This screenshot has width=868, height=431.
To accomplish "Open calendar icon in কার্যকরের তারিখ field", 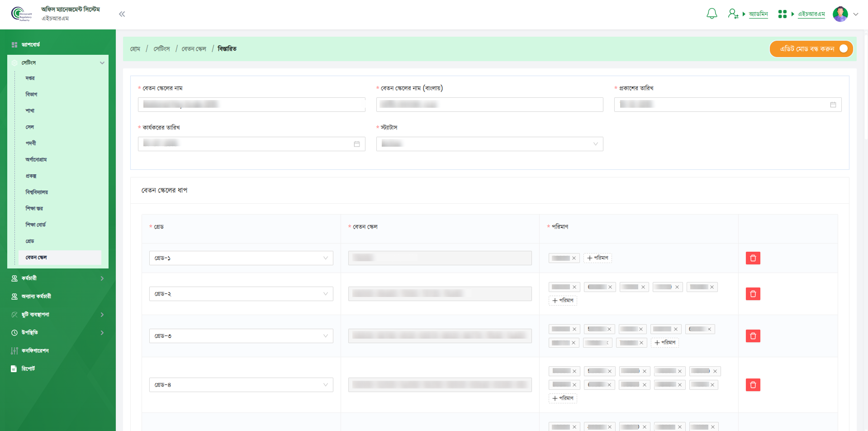I will pyautogui.click(x=356, y=144).
